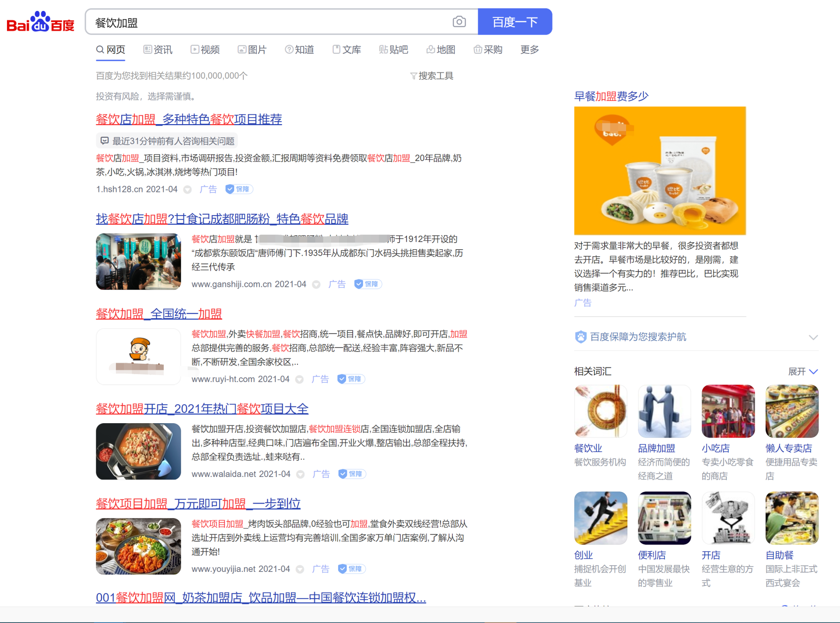Expand dropdown arrow next to www.ruyi-ht.com

coord(300,379)
